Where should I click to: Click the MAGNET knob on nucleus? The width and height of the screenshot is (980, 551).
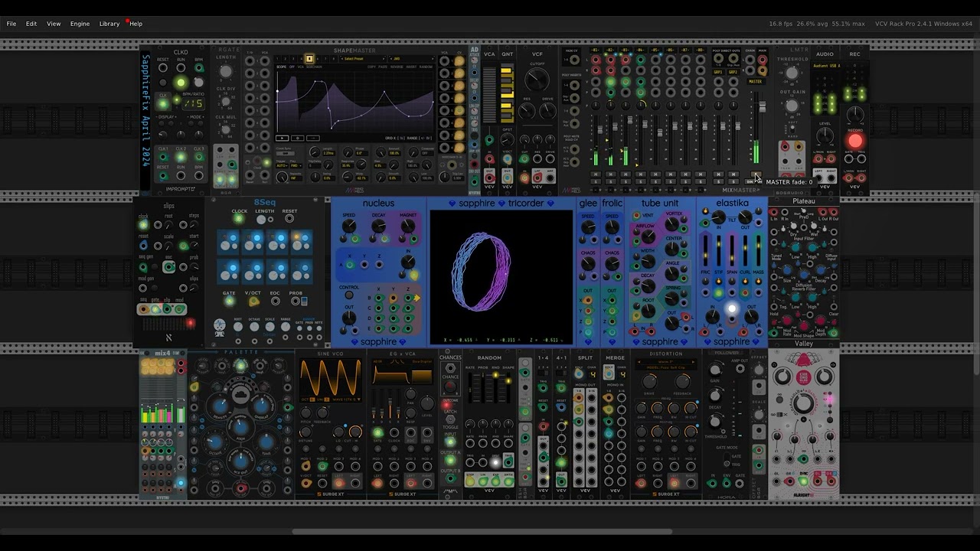[x=407, y=226]
